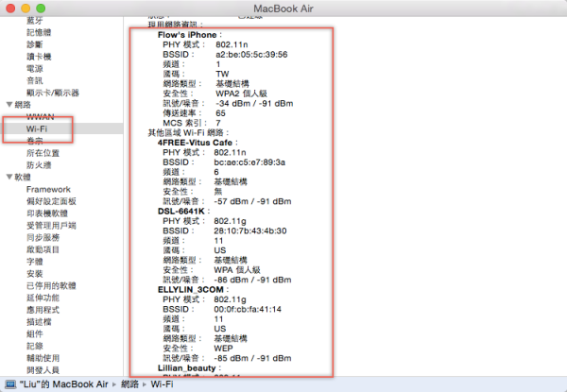The width and height of the screenshot is (567, 392).
Task: Click BSSID value 00:0f:cb:fa:41:14
Action: click(x=248, y=309)
